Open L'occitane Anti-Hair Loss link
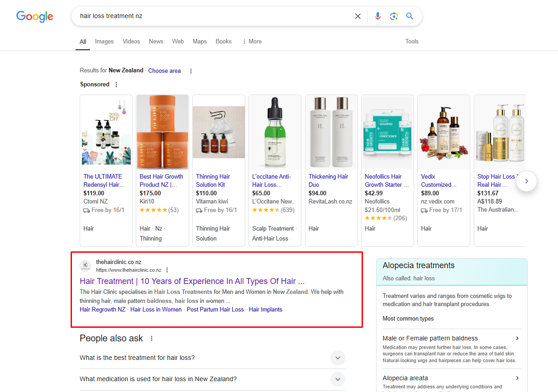This screenshot has width=558, height=392. (x=272, y=180)
